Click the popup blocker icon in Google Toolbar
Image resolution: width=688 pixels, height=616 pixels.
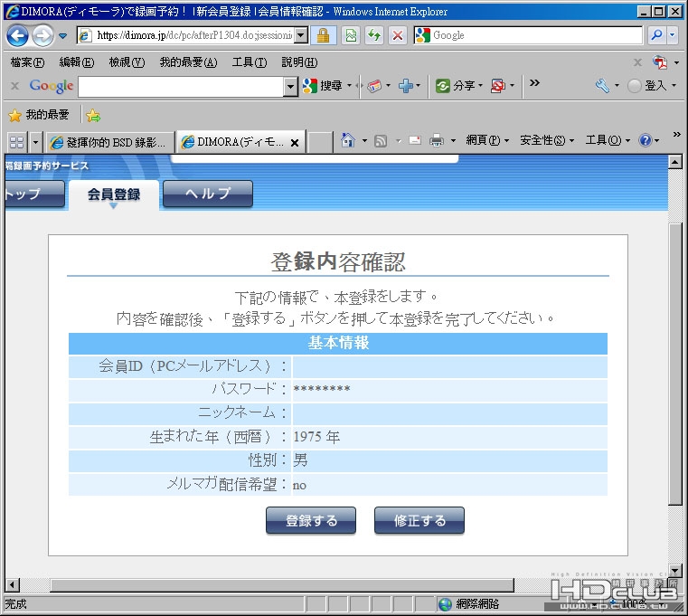[498, 86]
